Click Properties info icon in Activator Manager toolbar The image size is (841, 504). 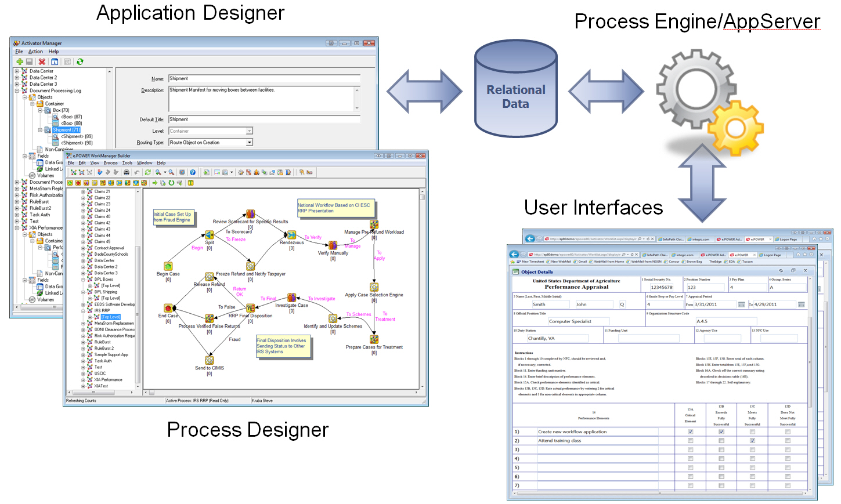(55, 61)
